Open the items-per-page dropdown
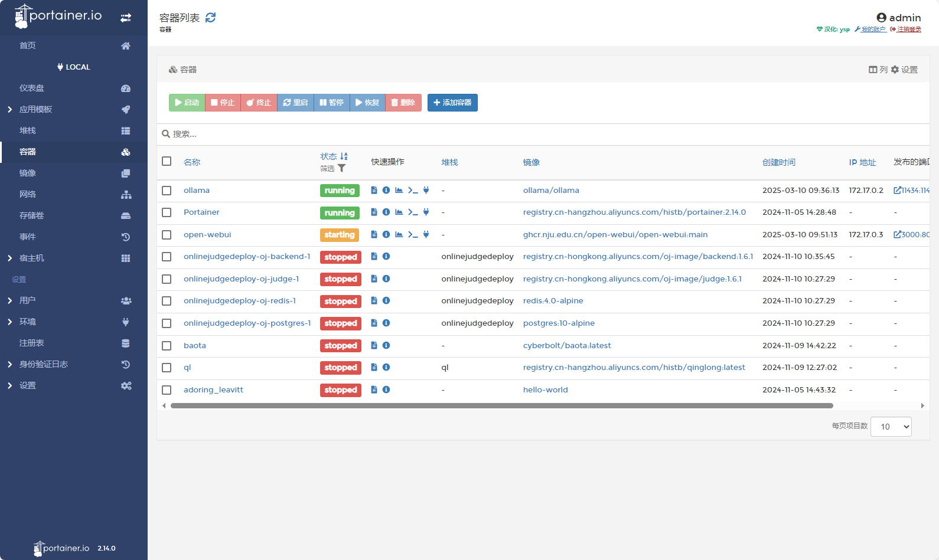The image size is (939, 560). point(891,427)
